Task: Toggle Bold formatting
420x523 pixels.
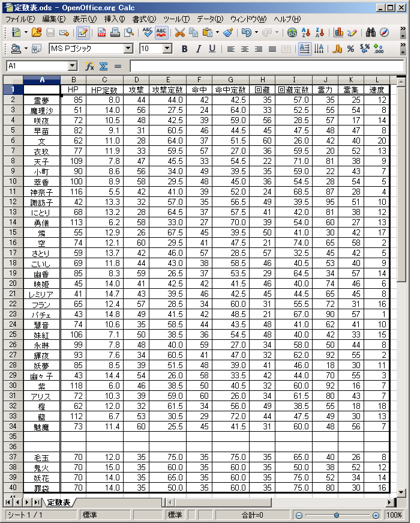Action: pos(184,49)
